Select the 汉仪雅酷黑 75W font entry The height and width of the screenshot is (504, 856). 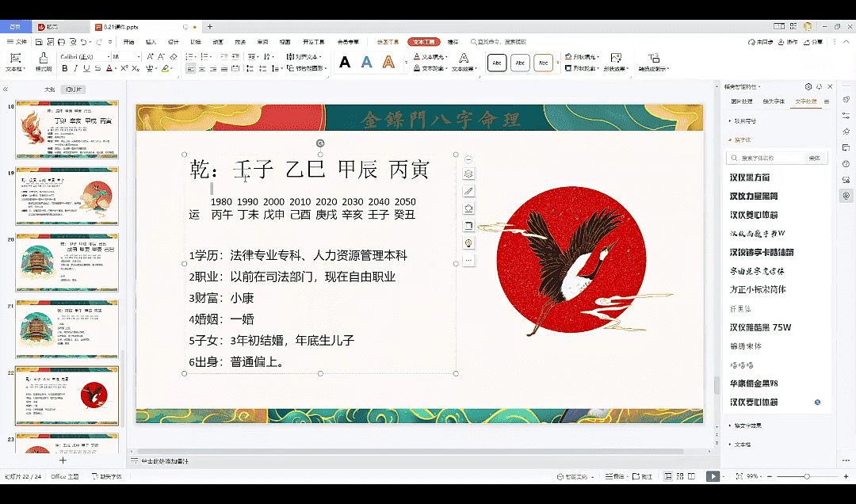760,327
